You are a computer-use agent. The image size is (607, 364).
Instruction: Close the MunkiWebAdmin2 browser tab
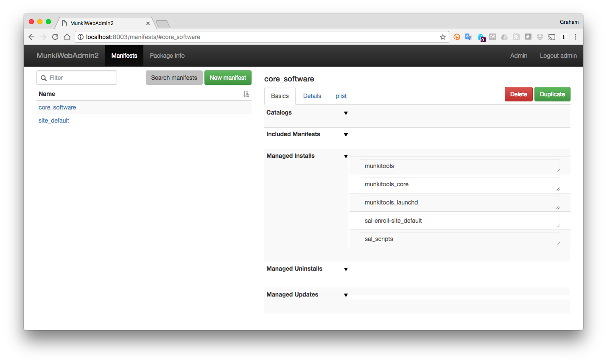click(x=148, y=23)
